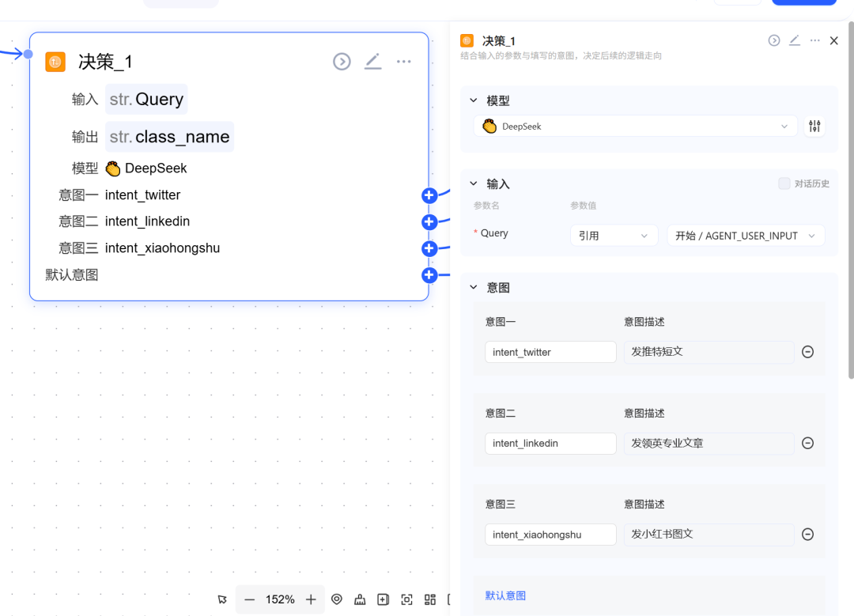Screen dimensions: 854x616
Task: Collapse the 模型 section
Action: click(x=474, y=100)
